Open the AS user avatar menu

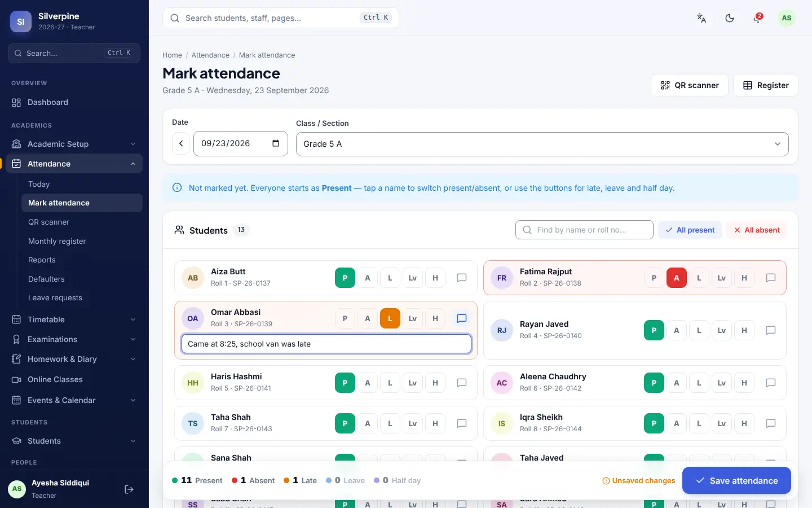pos(787,18)
